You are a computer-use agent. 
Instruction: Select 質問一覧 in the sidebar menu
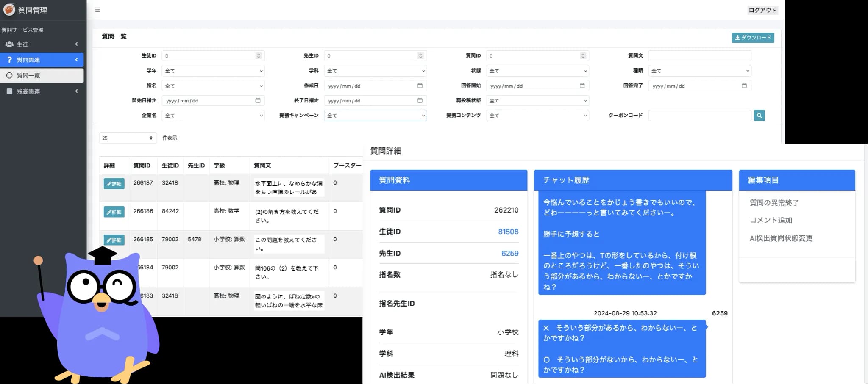coord(28,75)
